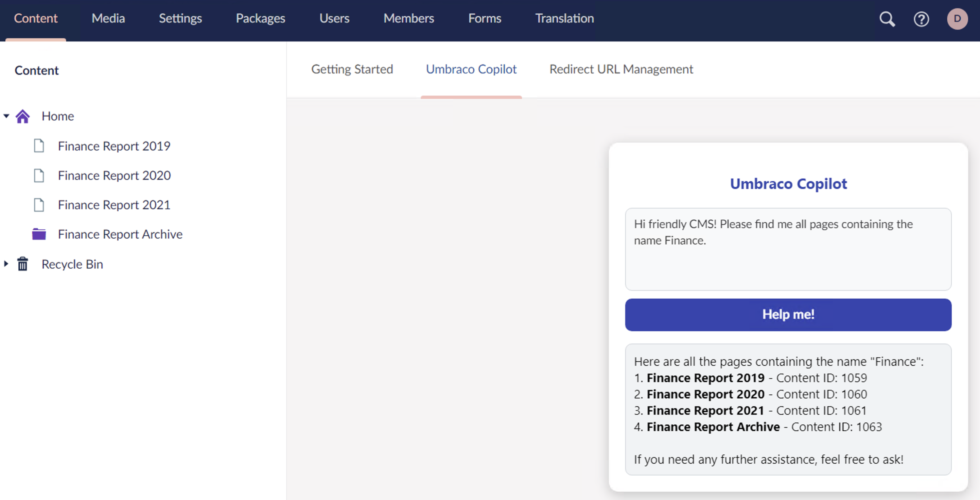Open the user avatar D menu
The image size is (980, 500).
pos(957,19)
